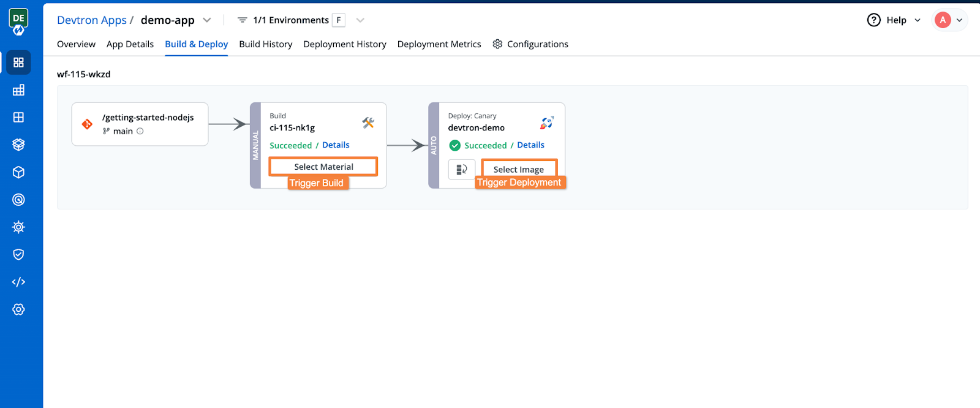The width and height of the screenshot is (980, 408).
Task: Click the environment filter icon
Action: (242, 20)
